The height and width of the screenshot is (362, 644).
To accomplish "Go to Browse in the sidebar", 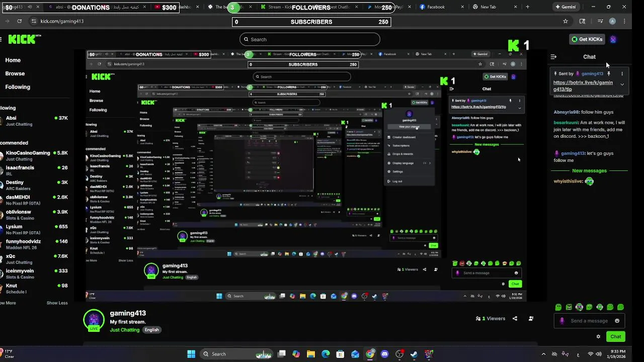I will (x=15, y=73).
